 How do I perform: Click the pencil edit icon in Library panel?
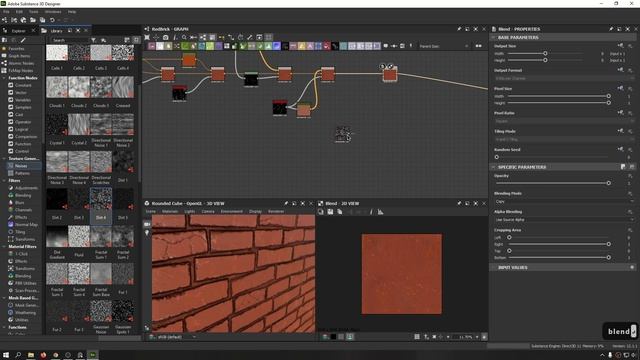point(23,40)
